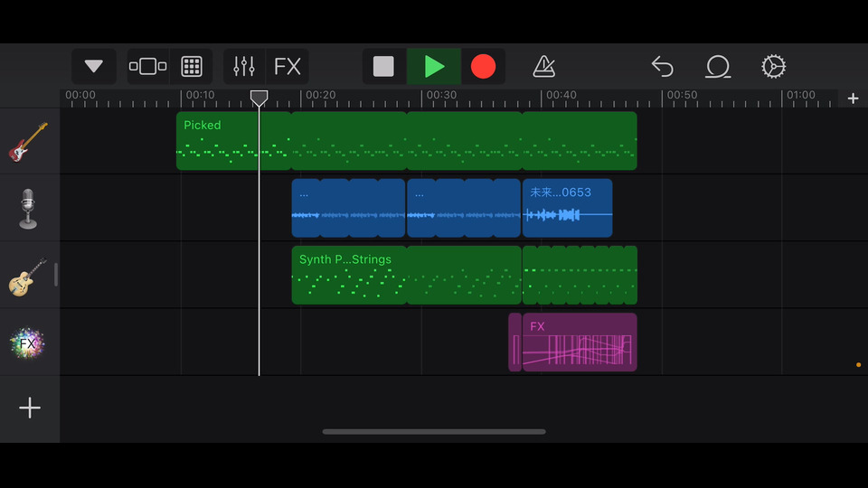Toggle the metronome on or off

544,66
